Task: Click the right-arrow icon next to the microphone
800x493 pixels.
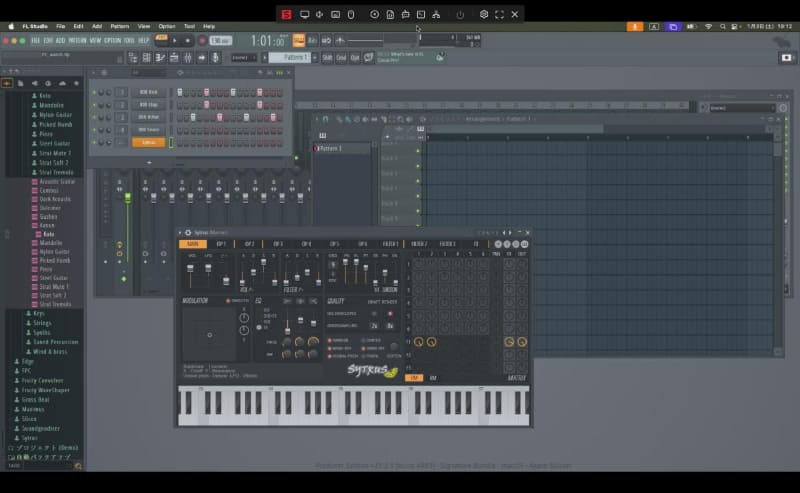Action: click(202, 58)
